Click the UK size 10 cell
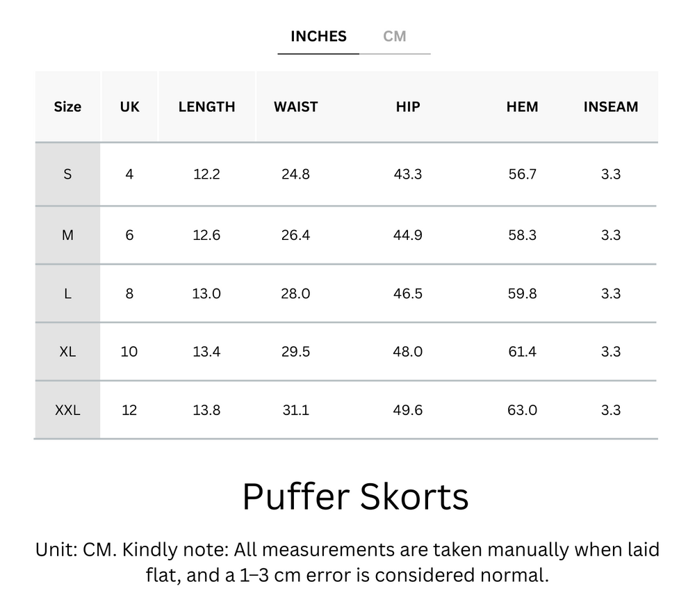This screenshot has height=616, width=695. tap(129, 352)
